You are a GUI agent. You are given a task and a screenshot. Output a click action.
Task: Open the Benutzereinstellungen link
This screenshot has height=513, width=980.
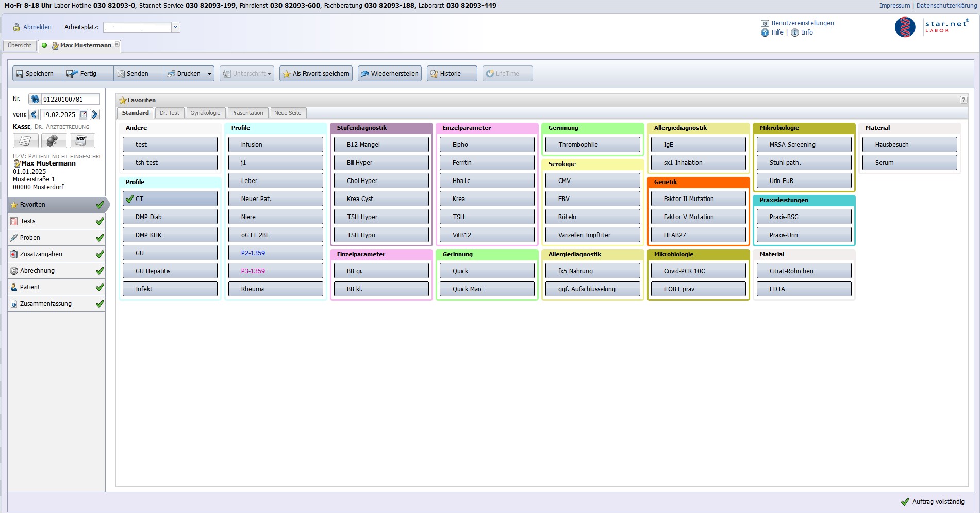click(x=802, y=23)
